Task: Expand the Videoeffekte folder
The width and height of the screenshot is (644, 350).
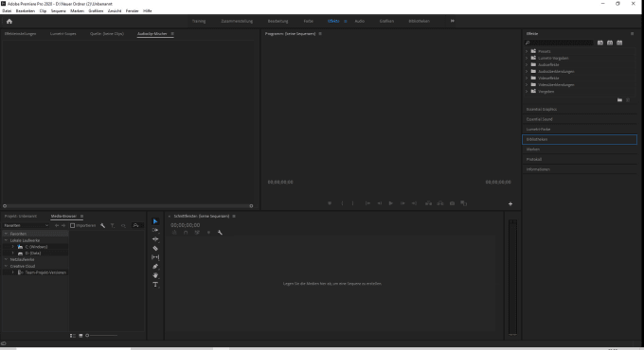Action: click(527, 78)
